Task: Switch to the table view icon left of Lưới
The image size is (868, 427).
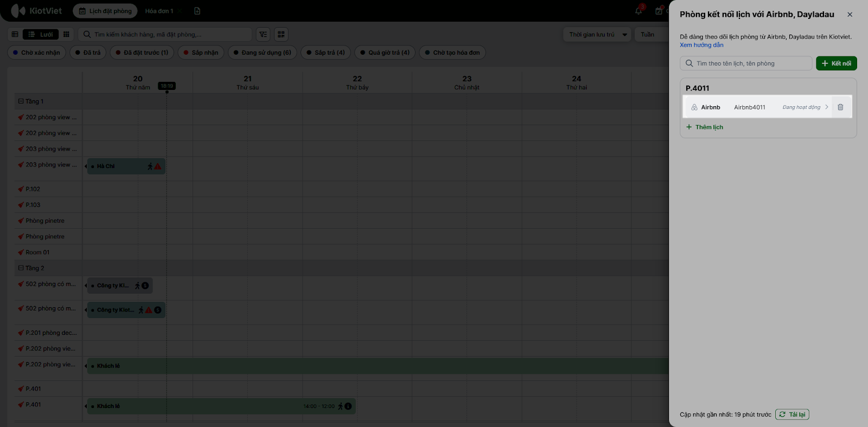Action: (15, 34)
